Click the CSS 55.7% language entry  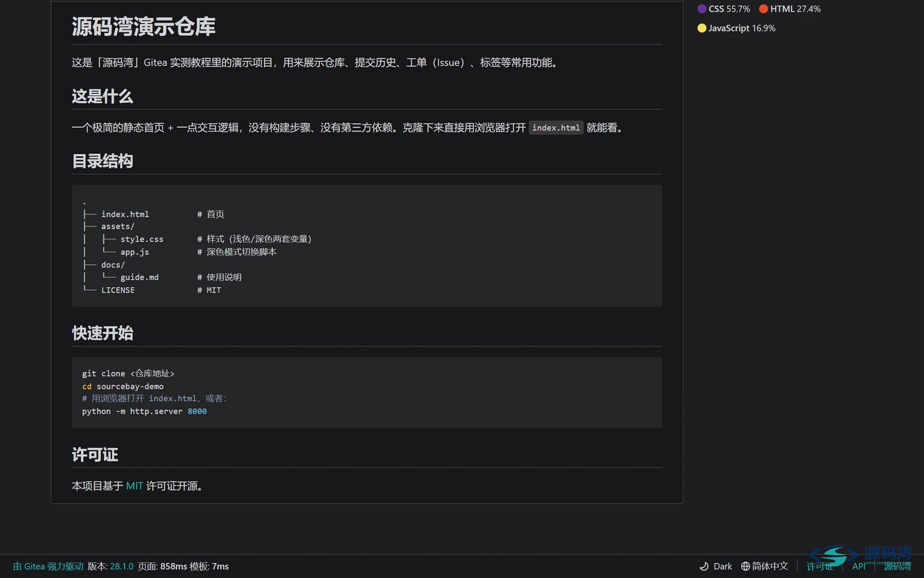724,9
